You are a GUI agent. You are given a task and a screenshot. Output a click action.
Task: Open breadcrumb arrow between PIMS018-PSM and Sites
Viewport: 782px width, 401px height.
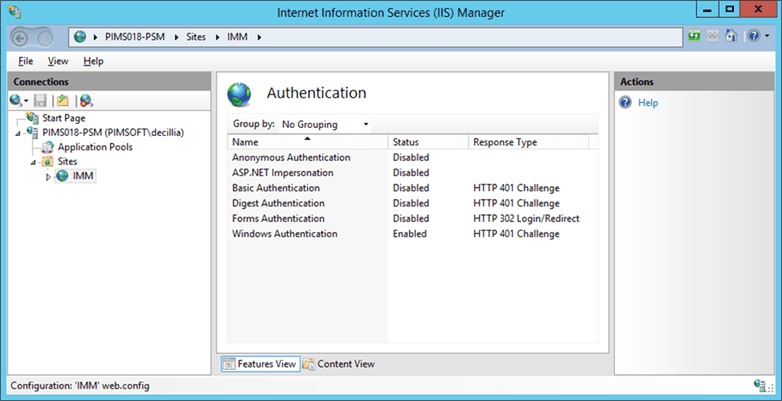click(177, 37)
